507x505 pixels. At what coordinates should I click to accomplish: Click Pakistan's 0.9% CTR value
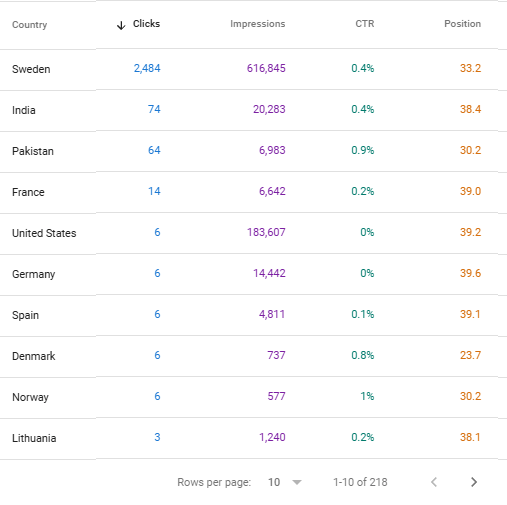click(363, 150)
